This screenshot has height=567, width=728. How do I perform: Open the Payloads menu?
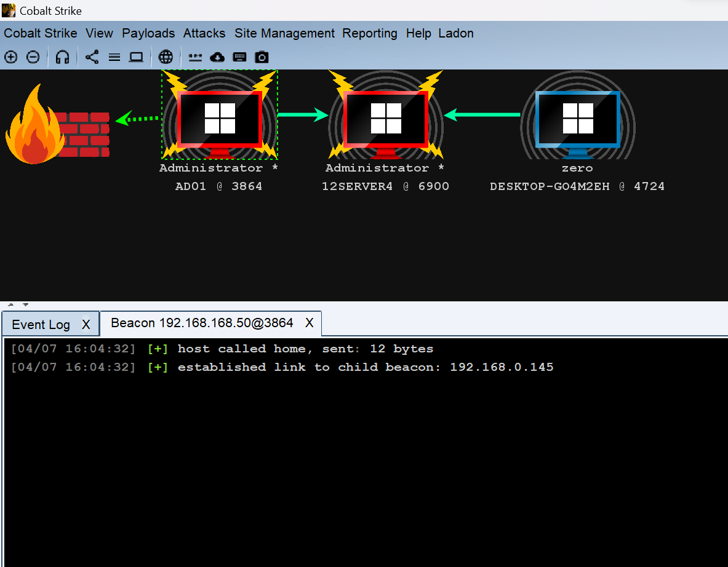pos(148,33)
